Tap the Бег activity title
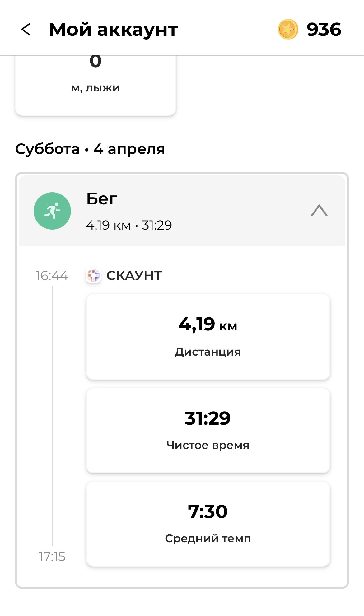Screen dimensions: 364x616 pyautogui.click(x=102, y=198)
